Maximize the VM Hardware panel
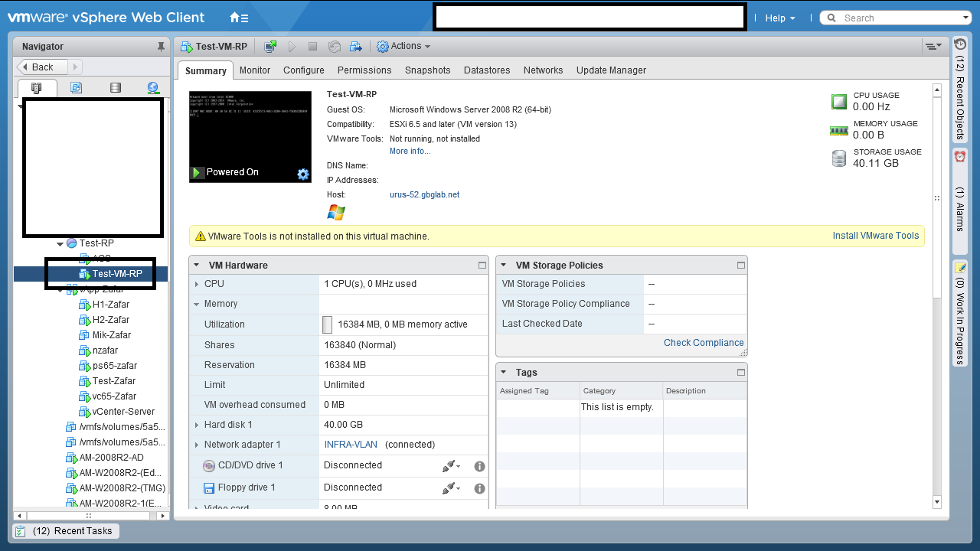Viewport: 980px width, 551px height. [482, 266]
